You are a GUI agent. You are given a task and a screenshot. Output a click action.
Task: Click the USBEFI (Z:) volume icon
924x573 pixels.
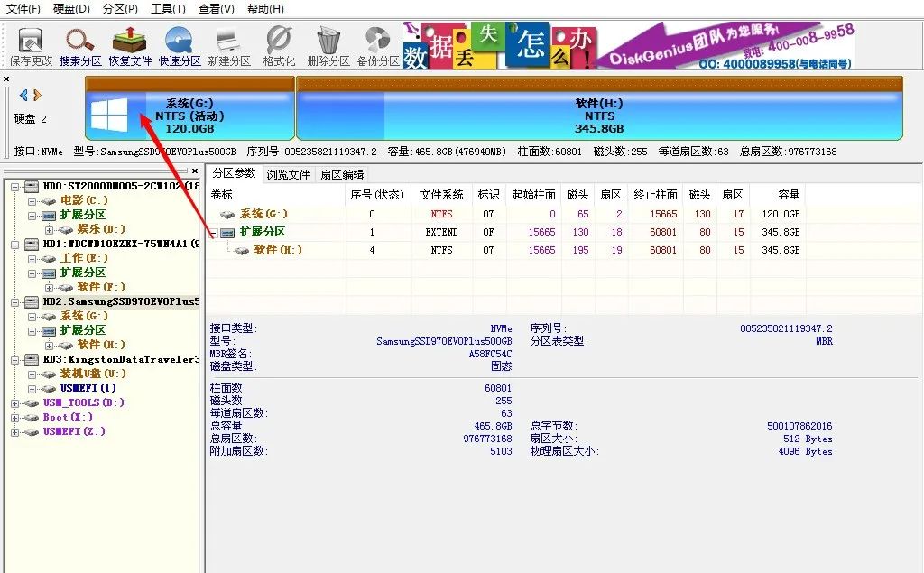point(31,432)
